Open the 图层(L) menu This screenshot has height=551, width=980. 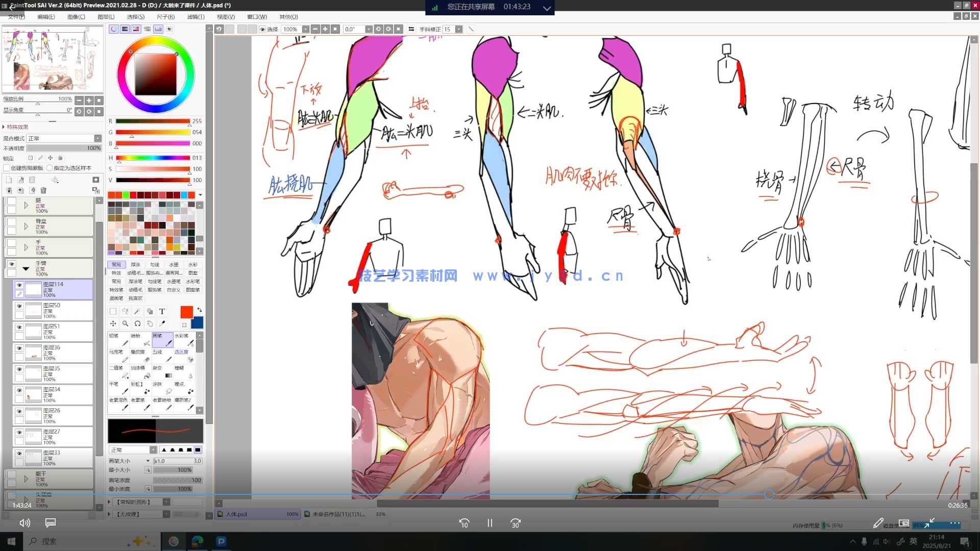(106, 17)
